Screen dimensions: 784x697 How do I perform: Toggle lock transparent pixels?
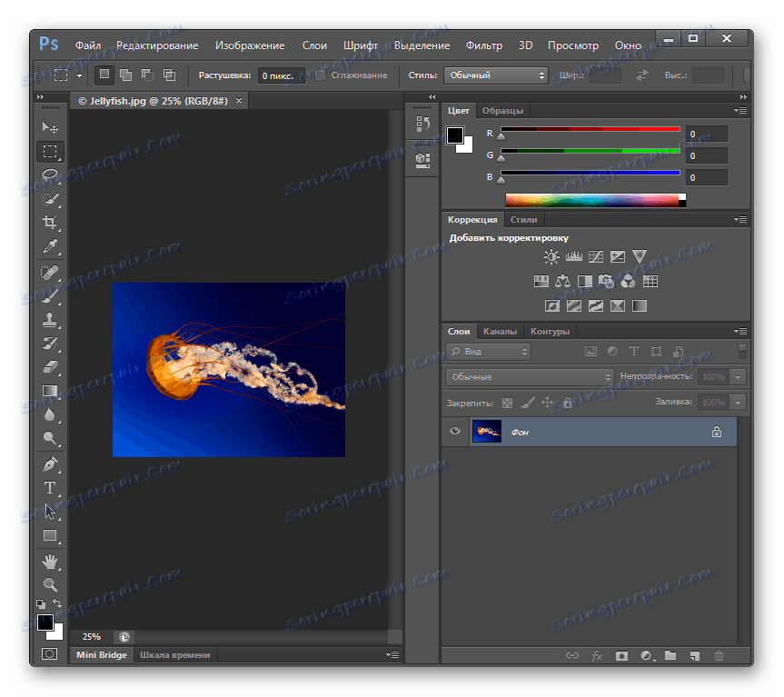click(507, 403)
